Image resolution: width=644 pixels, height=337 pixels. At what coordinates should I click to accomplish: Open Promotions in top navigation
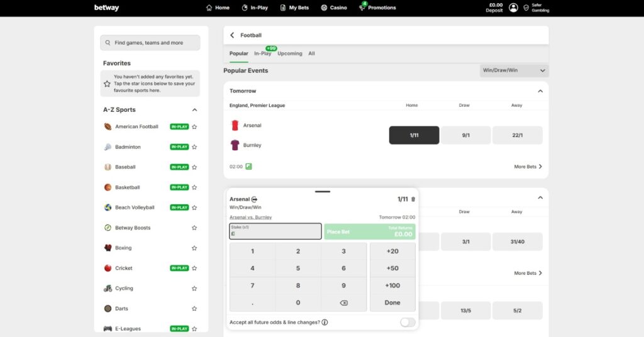[377, 8]
